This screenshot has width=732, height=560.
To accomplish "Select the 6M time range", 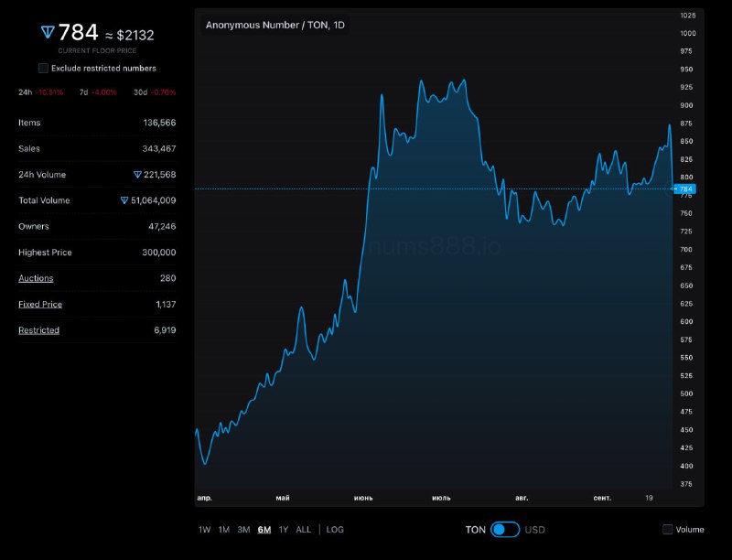I will [264, 530].
